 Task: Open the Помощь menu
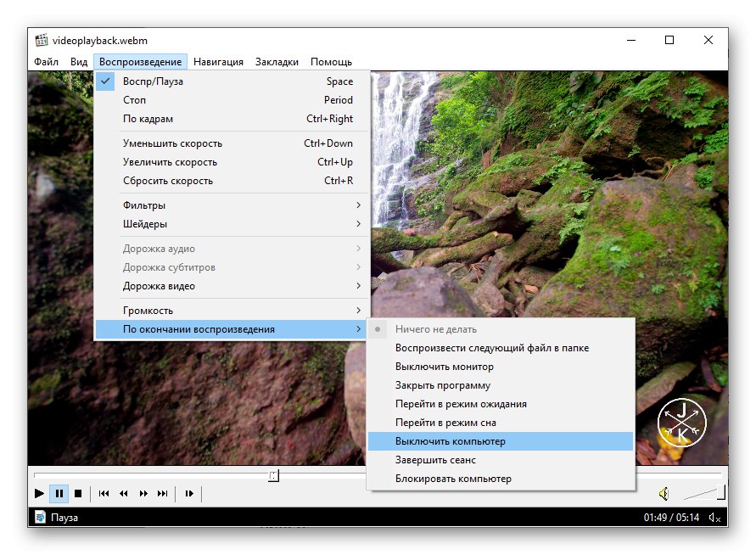coord(331,62)
